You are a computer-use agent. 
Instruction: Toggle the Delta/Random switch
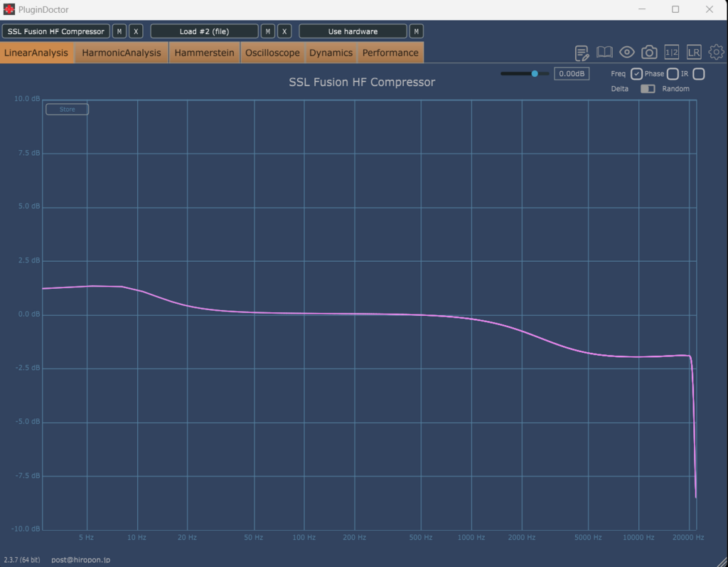point(648,89)
